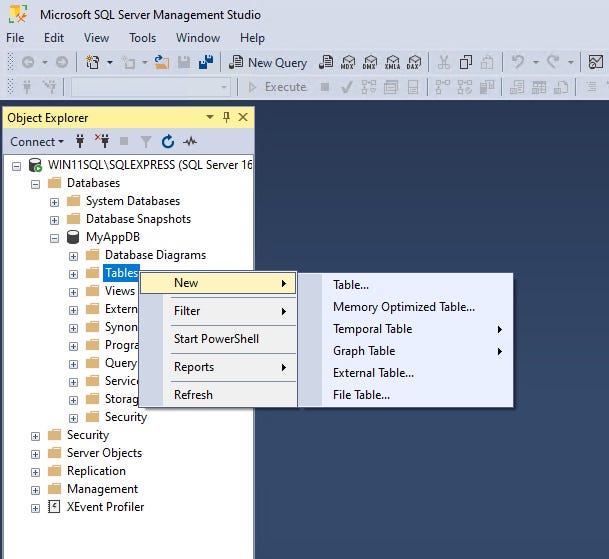Choose Refresh in the context menu

[218, 395]
